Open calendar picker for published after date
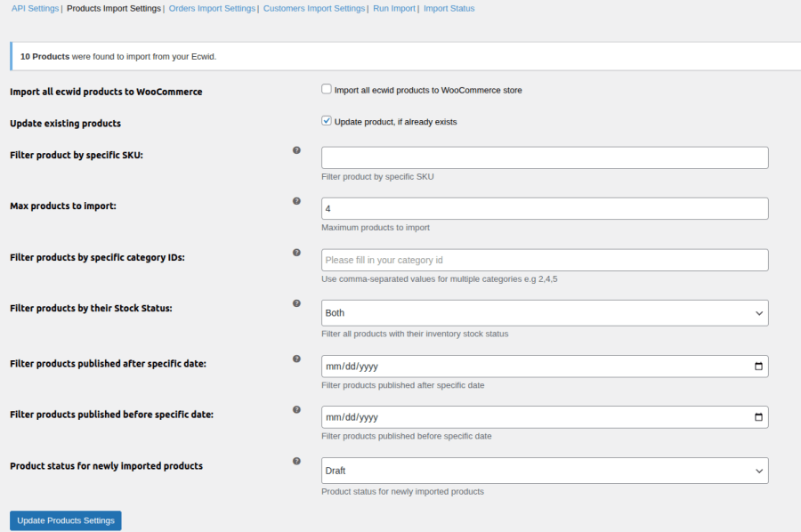This screenshot has width=801, height=532. coord(758,367)
